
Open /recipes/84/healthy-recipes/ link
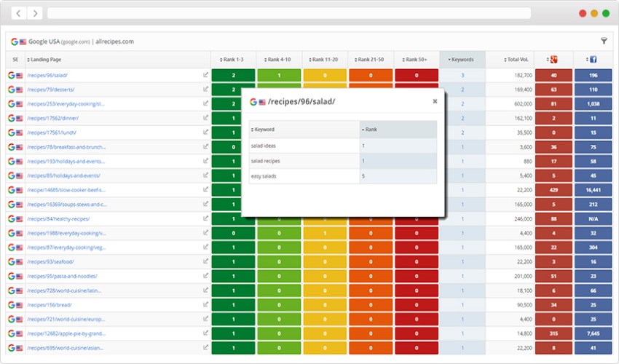pos(57,219)
